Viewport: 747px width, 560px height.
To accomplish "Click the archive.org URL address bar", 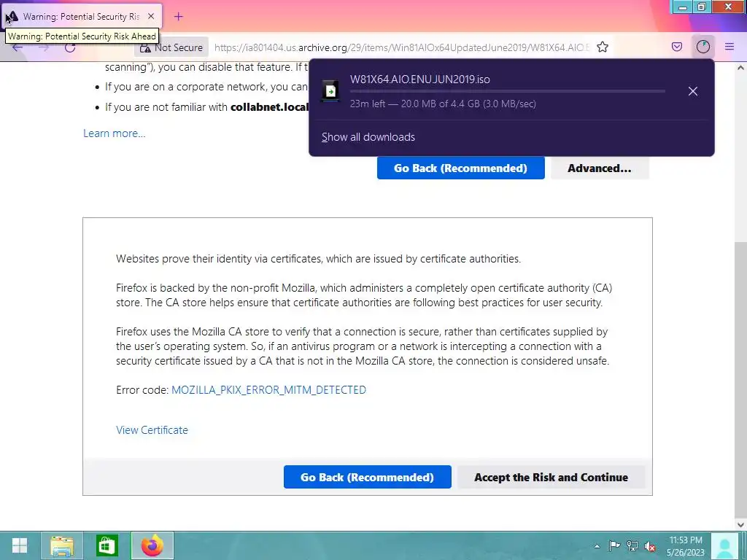I will [x=401, y=47].
